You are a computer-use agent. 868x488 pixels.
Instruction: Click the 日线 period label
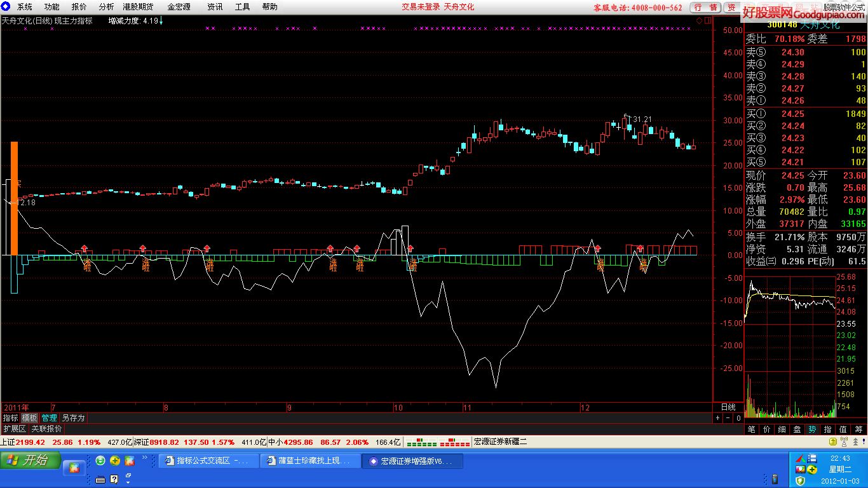coord(728,407)
